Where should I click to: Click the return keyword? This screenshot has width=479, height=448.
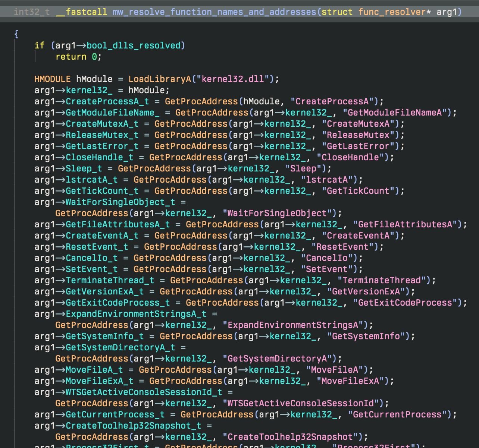[x=71, y=57]
